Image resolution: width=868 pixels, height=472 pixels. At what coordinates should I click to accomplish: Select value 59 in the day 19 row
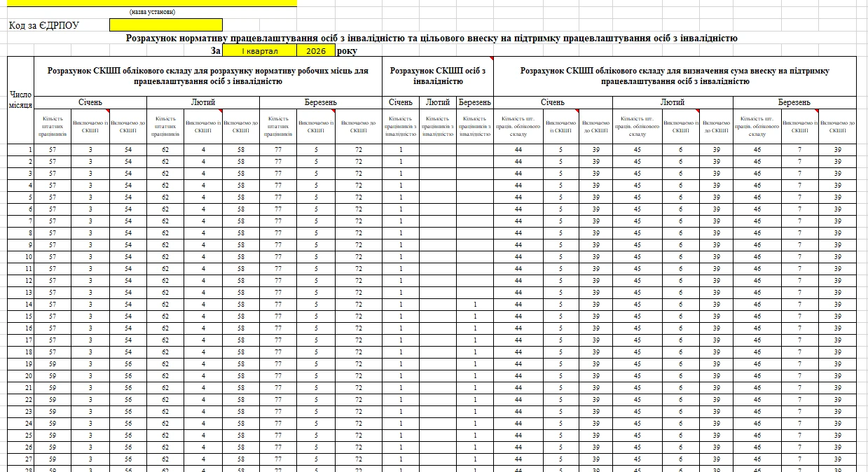click(x=53, y=364)
